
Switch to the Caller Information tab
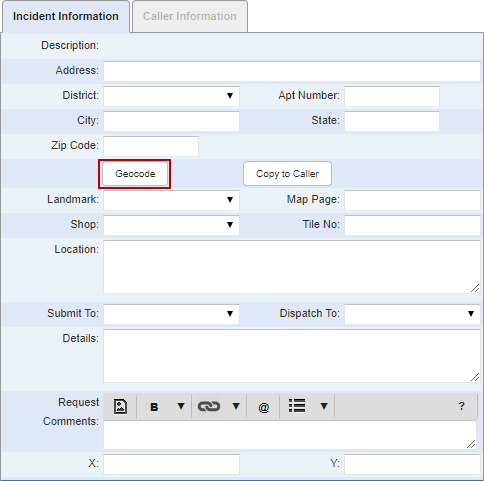(190, 16)
